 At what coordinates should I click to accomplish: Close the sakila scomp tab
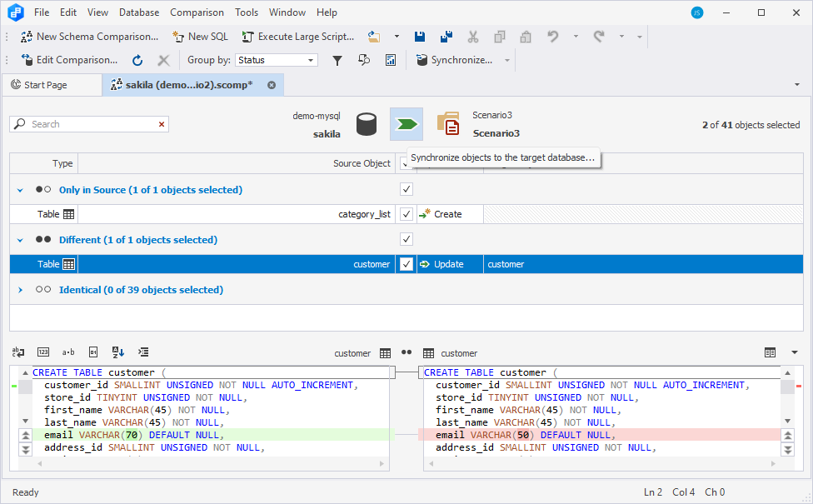point(272,85)
